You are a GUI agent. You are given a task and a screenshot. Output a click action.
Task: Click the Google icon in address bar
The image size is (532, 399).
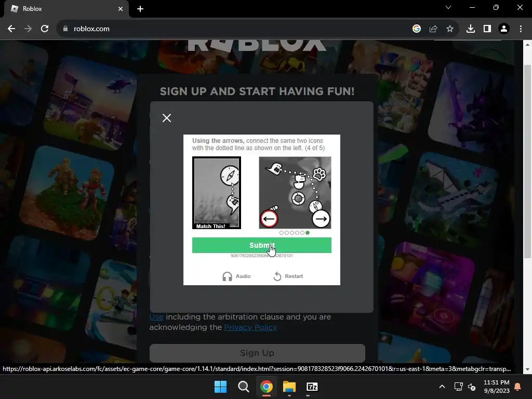coord(417,29)
